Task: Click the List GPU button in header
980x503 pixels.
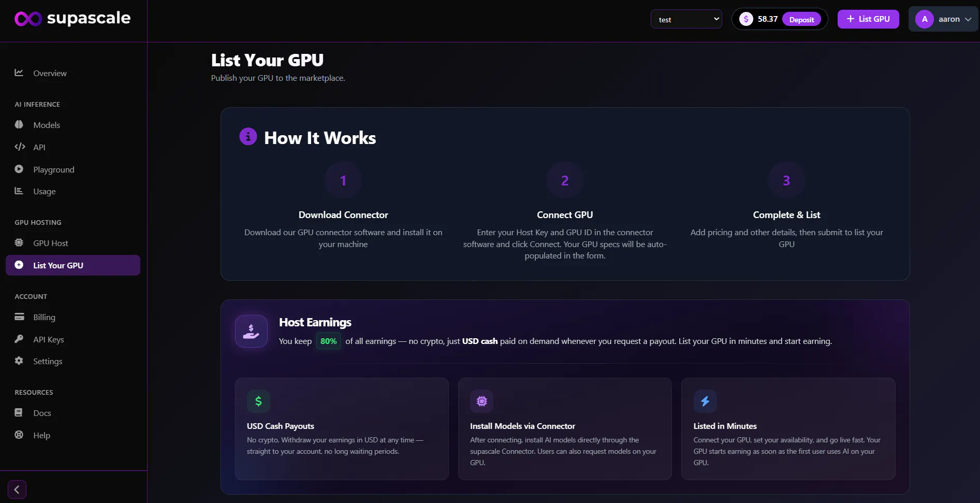Action: click(x=868, y=19)
